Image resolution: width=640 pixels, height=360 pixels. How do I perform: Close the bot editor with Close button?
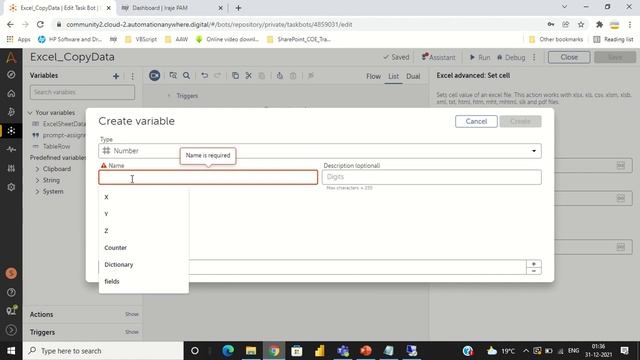tap(569, 57)
